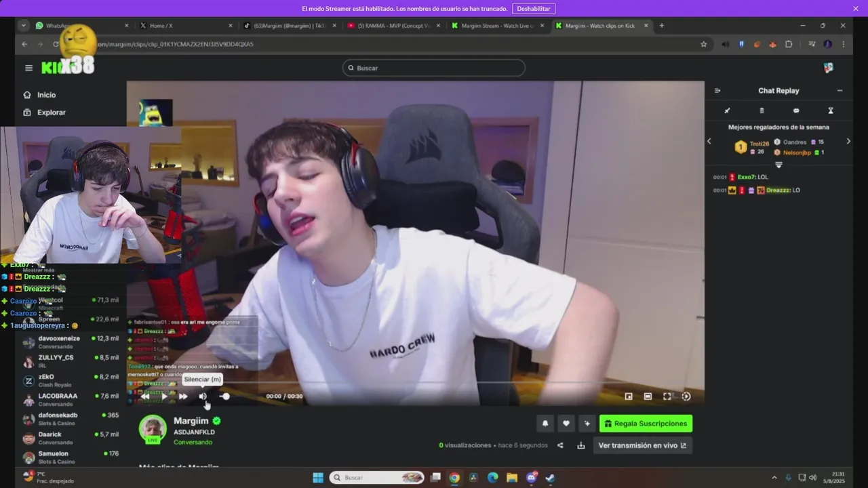The width and height of the screenshot is (868, 488).
Task: Click the Windows taskbar Buscar search box
Action: (377, 478)
